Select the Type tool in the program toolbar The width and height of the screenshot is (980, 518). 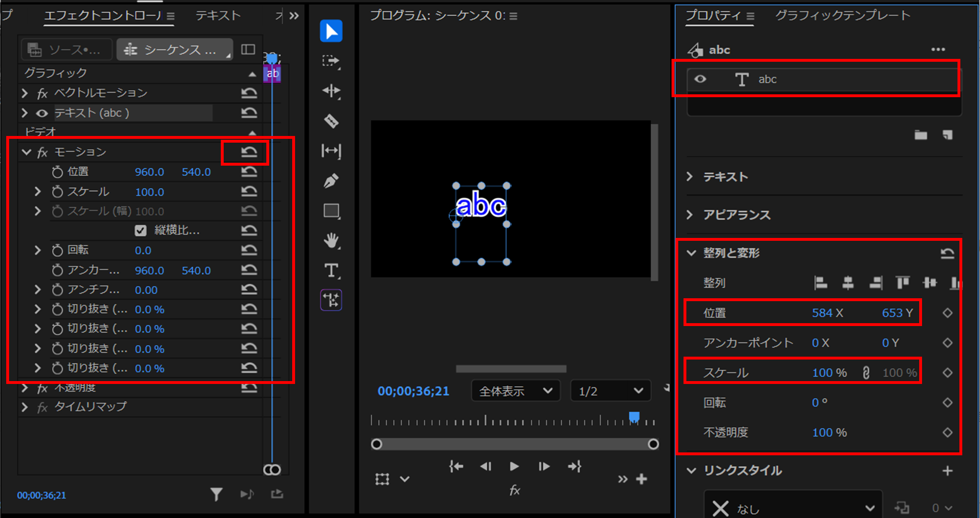coord(331,270)
